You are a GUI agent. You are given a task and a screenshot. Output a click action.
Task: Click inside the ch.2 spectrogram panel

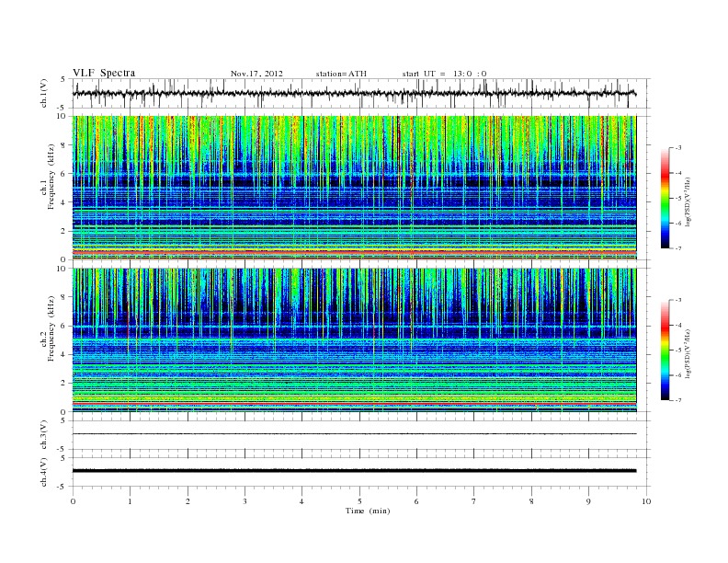(354, 339)
